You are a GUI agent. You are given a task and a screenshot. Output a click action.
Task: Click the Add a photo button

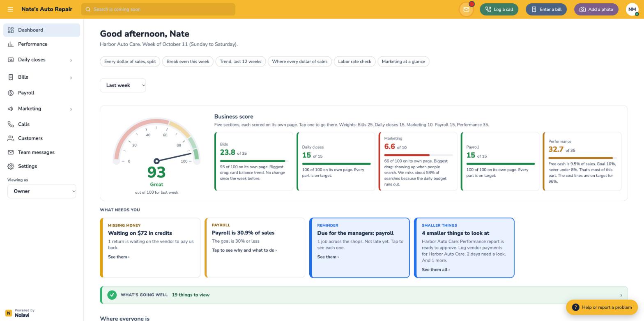point(596,9)
